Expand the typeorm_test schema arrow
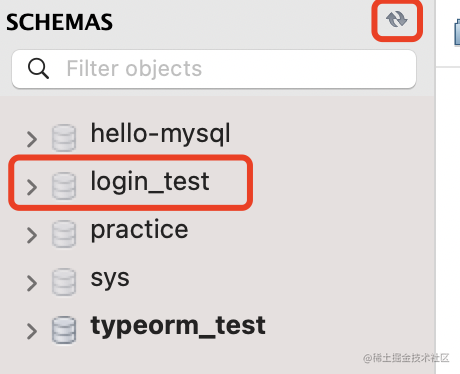This screenshot has height=374, width=460. [x=32, y=331]
